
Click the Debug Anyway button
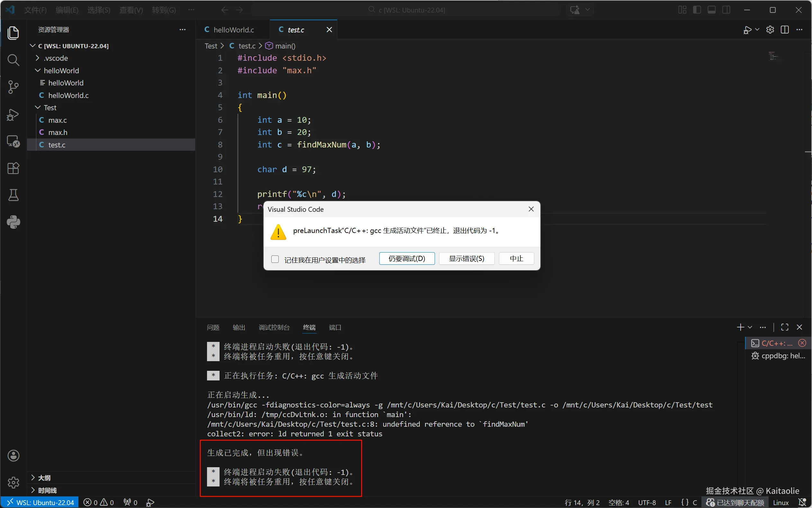[x=407, y=259]
